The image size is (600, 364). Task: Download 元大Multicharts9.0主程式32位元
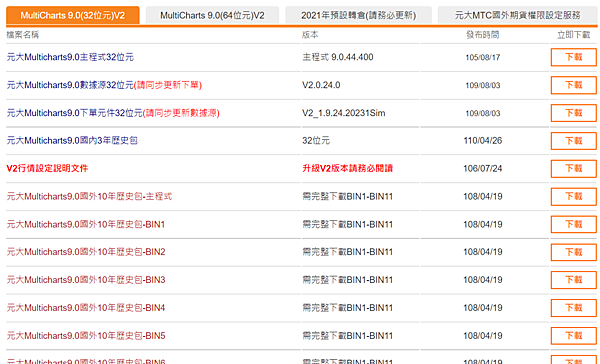[x=574, y=57]
